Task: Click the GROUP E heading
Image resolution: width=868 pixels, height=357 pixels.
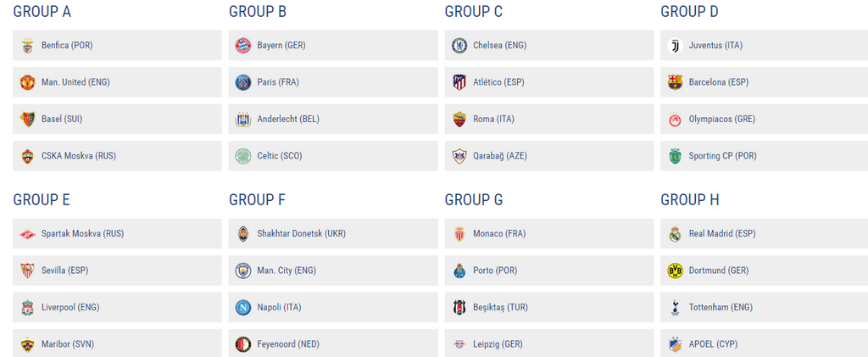Action: [42, 200]
